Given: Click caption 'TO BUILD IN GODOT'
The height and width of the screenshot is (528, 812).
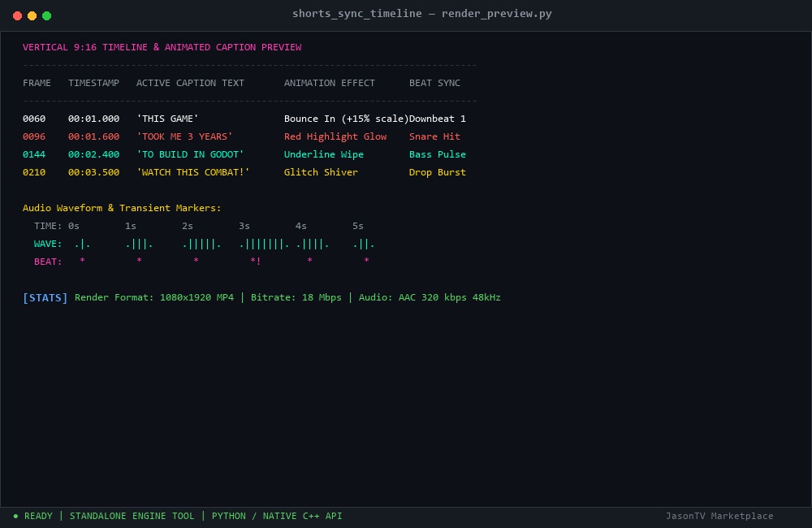Looking at the screenshot, I should tap(190, 154).
